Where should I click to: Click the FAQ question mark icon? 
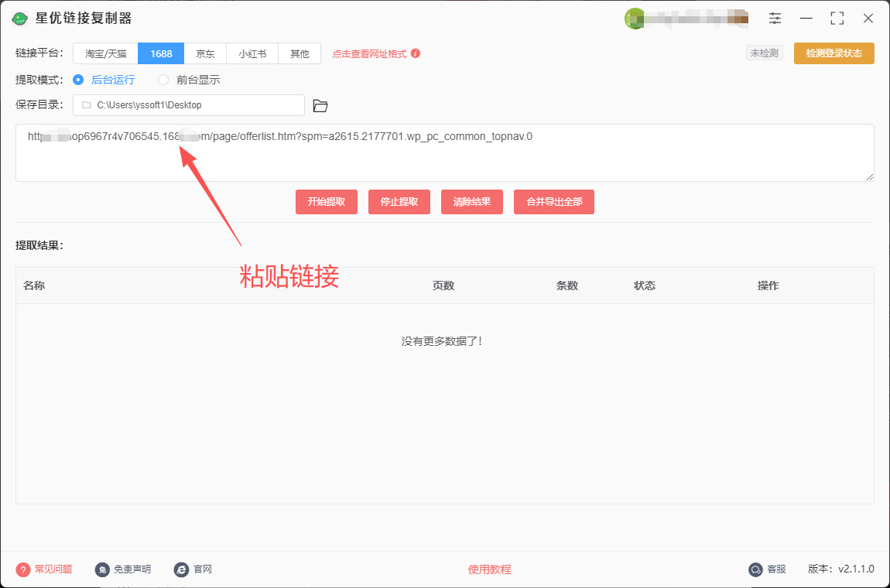point(22,569)
